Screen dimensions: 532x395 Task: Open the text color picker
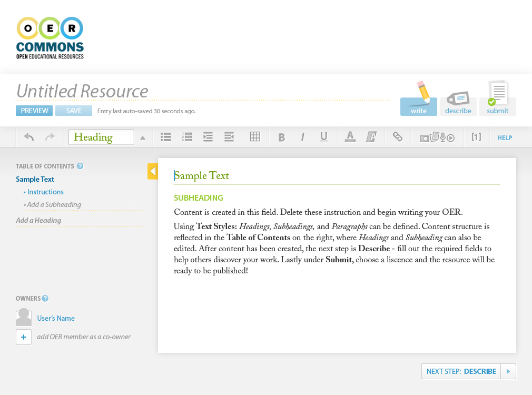click(x=350, y=137)
